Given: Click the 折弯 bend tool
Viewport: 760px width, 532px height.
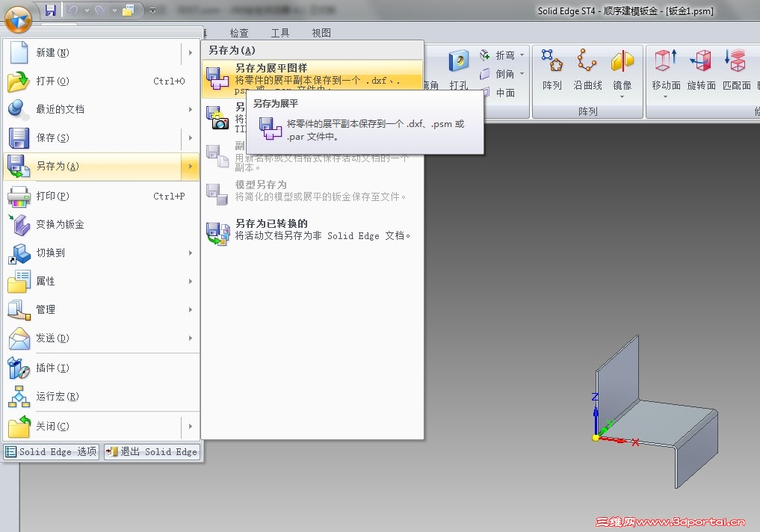Looking at the screenshot, I should click(x=497, y=55).
